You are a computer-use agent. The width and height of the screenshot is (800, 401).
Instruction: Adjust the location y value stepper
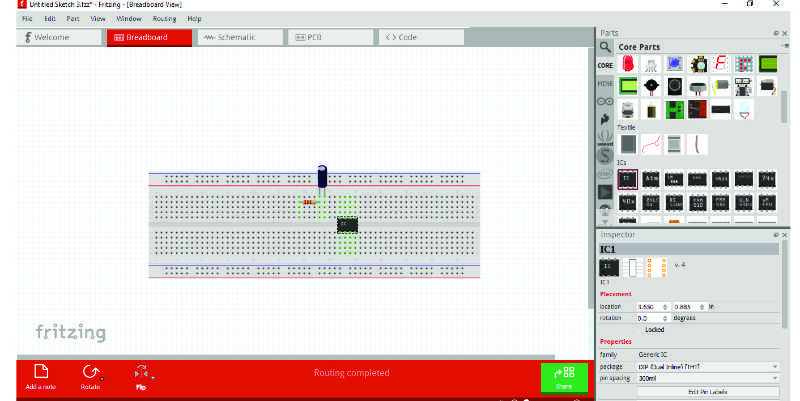[702, 307]
